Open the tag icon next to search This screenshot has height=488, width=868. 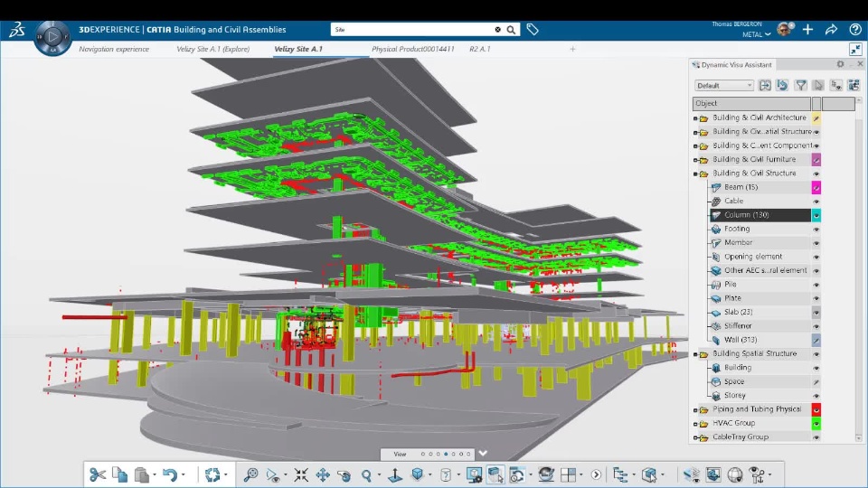click(533, 30)
